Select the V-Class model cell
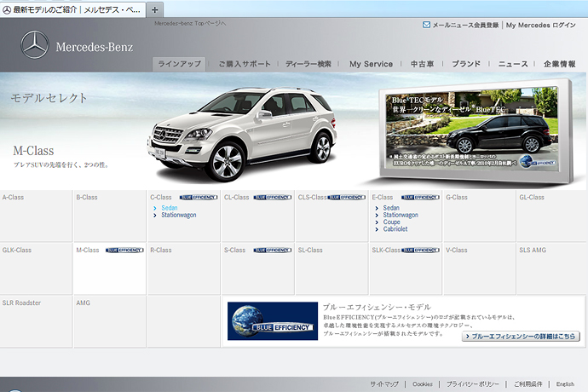 (479, 268)
